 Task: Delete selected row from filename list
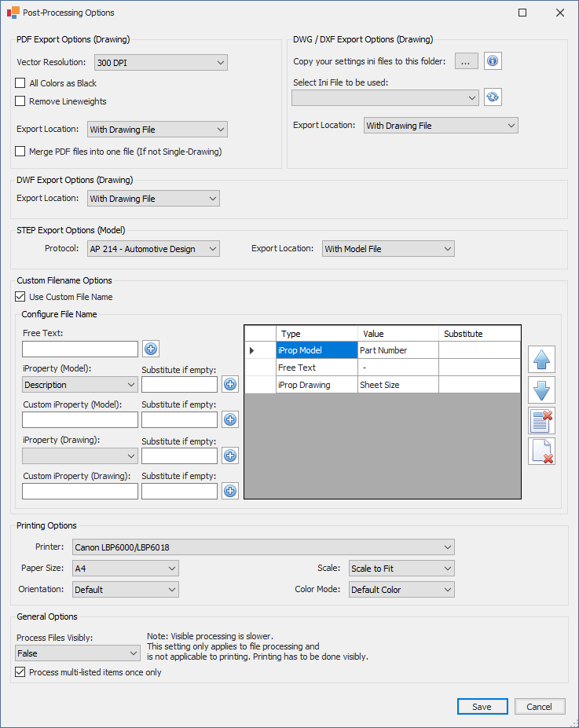(x=542, y=421)
